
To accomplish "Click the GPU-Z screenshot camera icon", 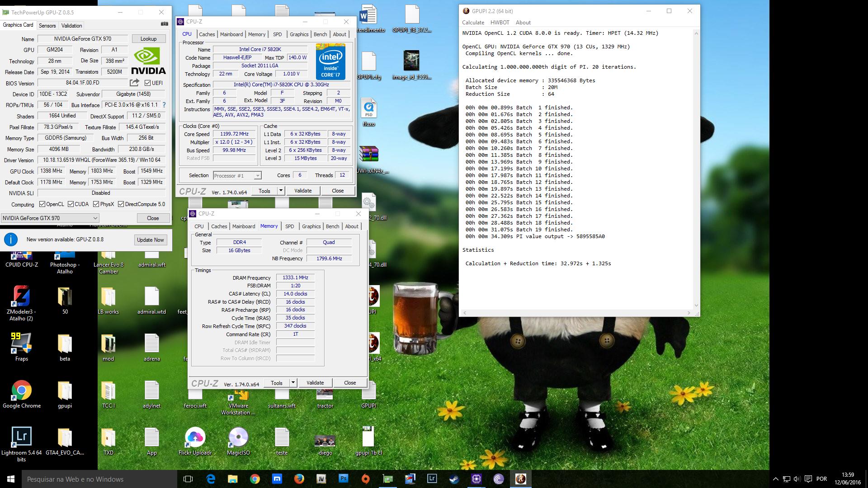I will (164, 24).
